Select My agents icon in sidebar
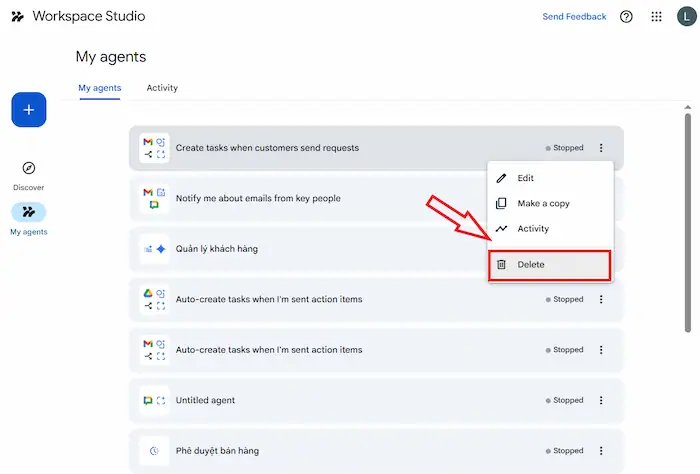This screenshot has height=474, width=700. click(29, 212)
